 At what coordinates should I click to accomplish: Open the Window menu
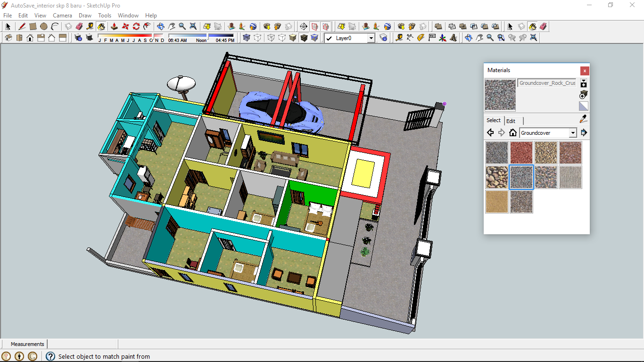(x=128, y=16)
